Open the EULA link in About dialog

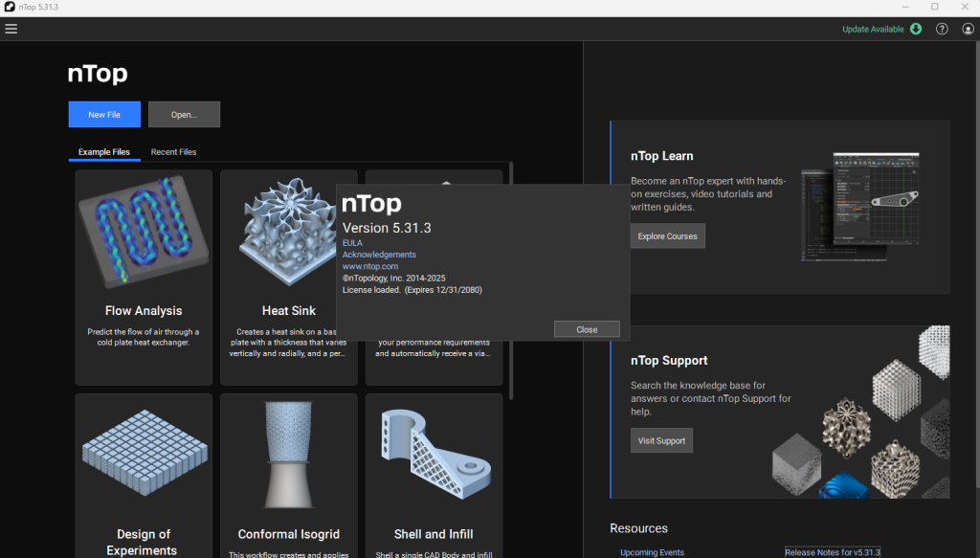[x=352, y=243]
